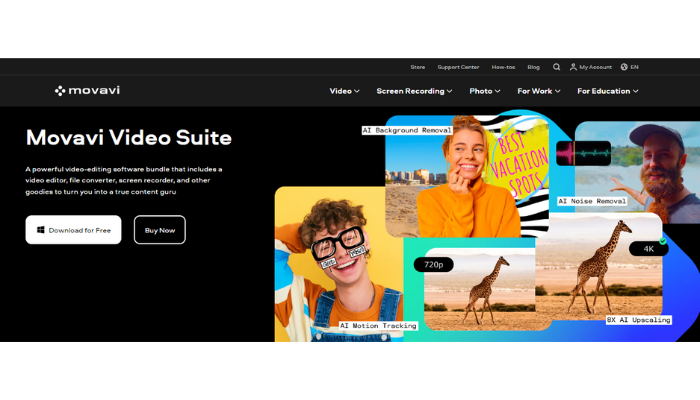Screen dimensions: 700x400
Task: Click the AI Motion Tracking label
Action: pyautogui.click(x=379, y=326)
